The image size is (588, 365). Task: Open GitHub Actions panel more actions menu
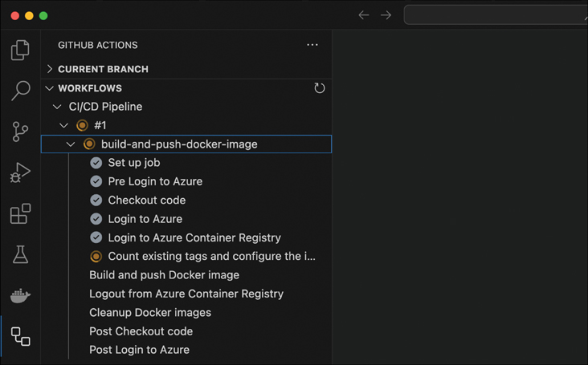pos(312,45)
